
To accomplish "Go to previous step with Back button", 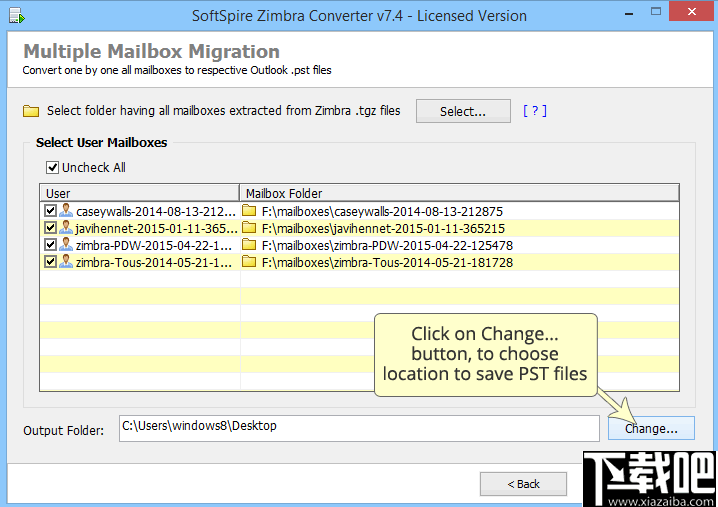I will 523,484.
